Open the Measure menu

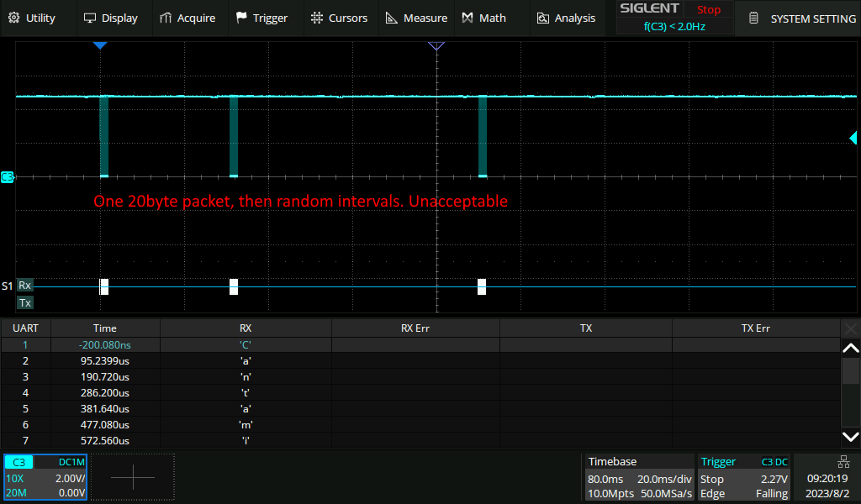416,18
